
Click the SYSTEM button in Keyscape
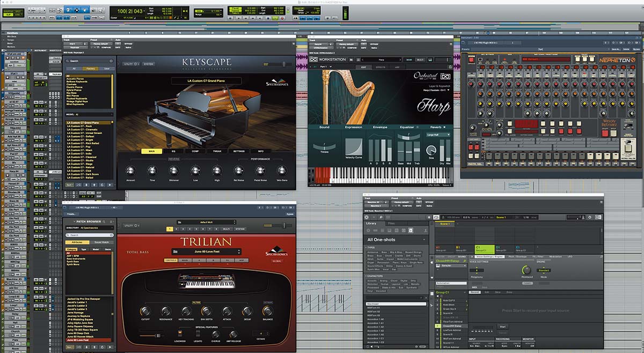pos(149,64)
